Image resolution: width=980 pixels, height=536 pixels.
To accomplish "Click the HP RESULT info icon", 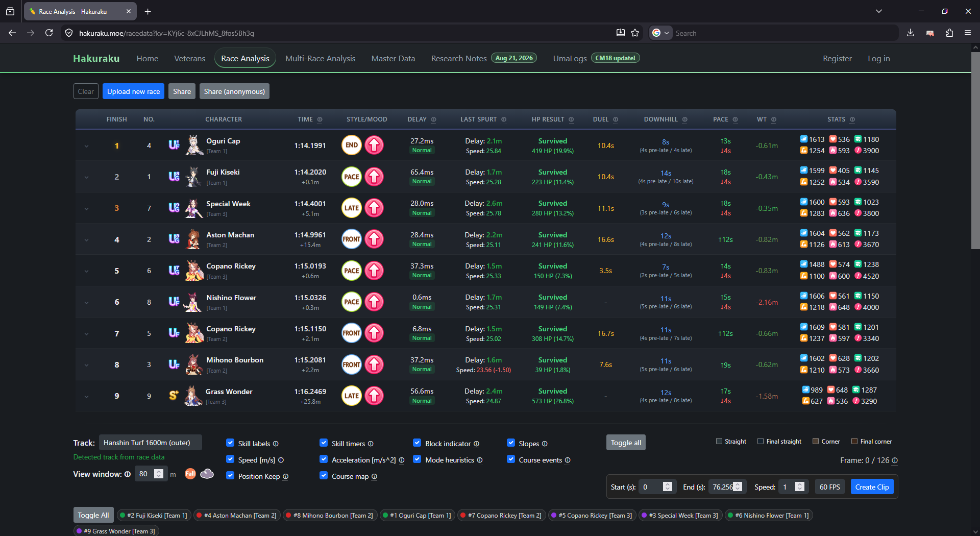I will pyautogui.click(x=571, y=119).
